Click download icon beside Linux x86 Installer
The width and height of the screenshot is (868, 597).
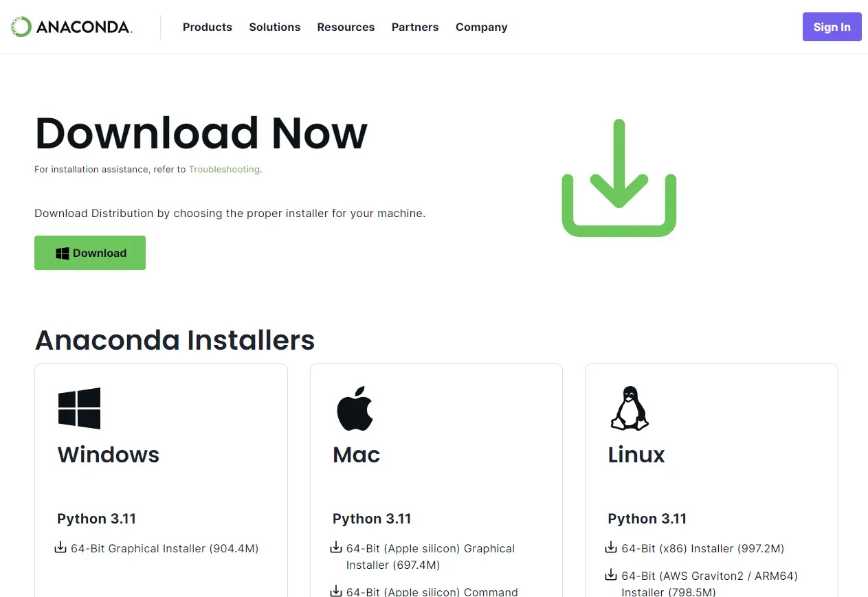(x=611, y=548)
